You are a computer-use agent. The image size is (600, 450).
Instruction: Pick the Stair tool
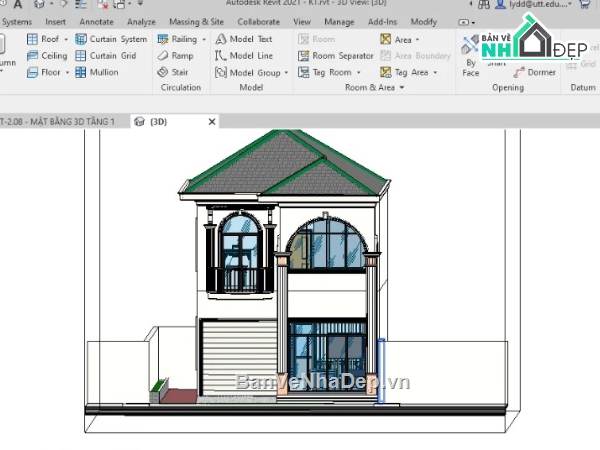pos(173,72)
